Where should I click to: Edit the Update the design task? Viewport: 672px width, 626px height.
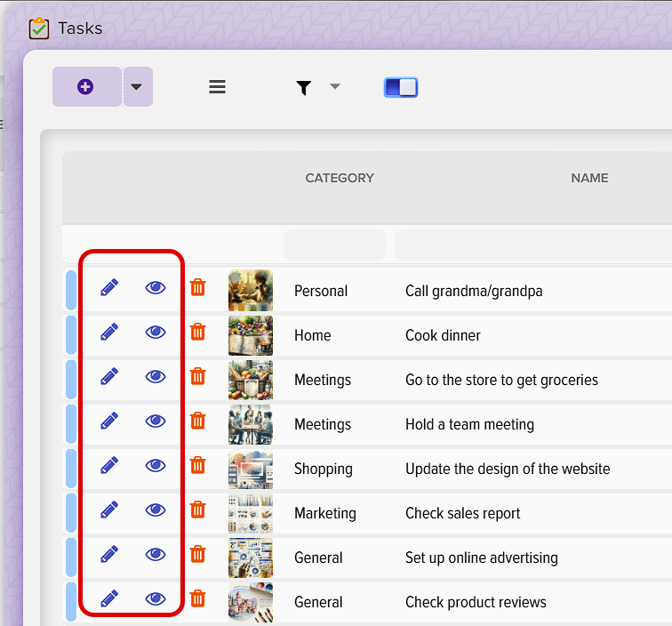pos(109,465)
